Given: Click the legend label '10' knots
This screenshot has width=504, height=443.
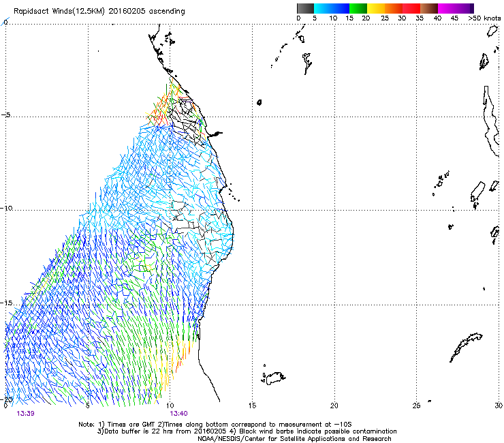Looking at the screenshot, I should pyautogui.click(x=333, y=18).
